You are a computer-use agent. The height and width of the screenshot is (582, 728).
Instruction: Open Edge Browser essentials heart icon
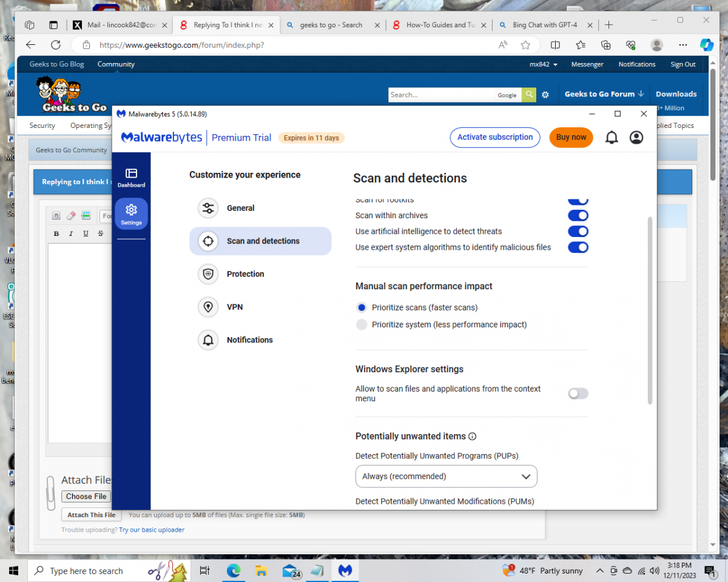tap(631, 45)
